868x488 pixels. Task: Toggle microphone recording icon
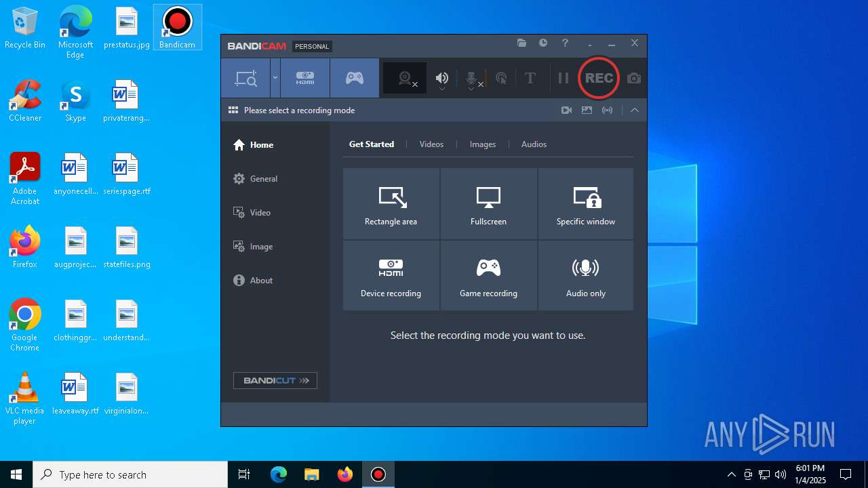[x=472, y=79]
